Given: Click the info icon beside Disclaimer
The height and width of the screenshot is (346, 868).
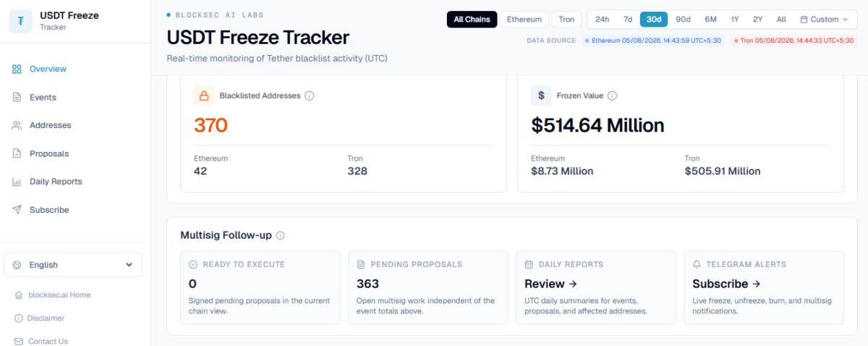Looking at the screenshot, I should click(19, 318).
